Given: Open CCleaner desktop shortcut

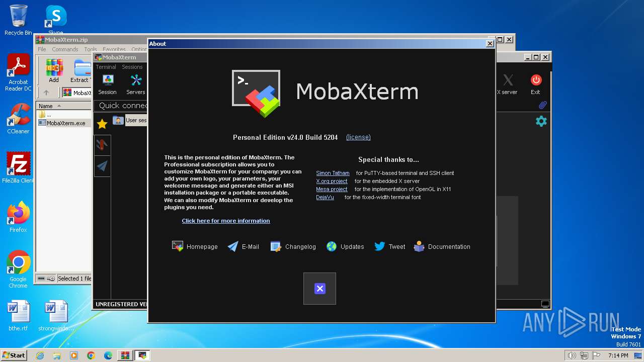Looking at the screenshot, I should (x=18, y=119).
